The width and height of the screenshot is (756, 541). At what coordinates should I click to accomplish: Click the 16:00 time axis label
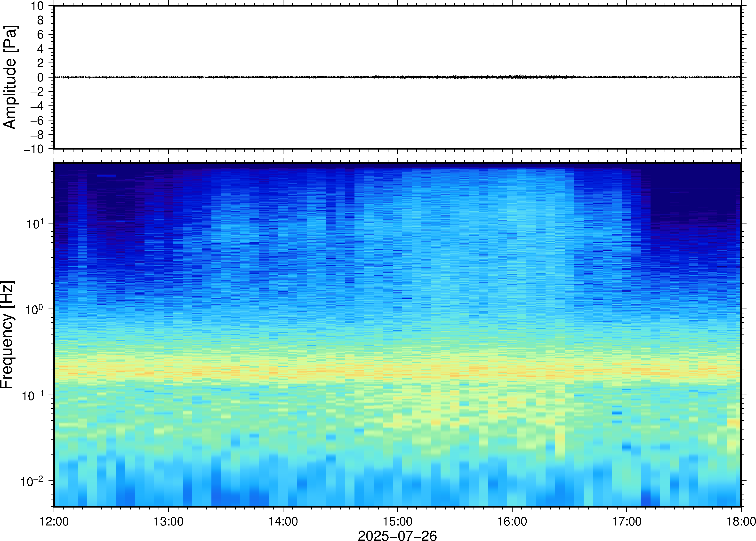coord(512,521)
